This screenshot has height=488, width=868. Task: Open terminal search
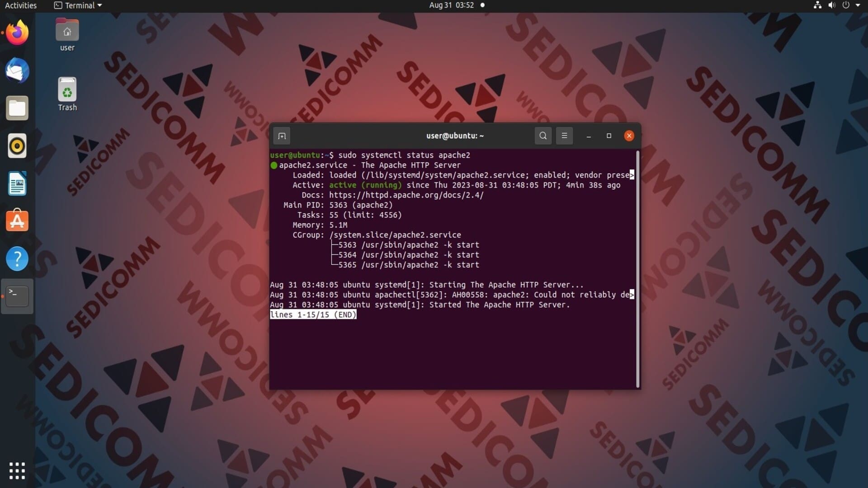(x=543, y=136)
